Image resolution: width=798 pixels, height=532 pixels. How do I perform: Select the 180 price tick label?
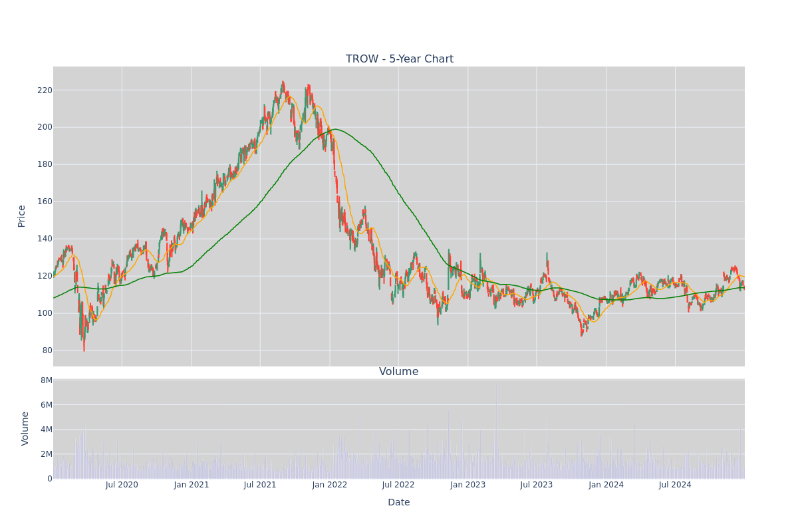pyautogui.click(x=45, y=164)
